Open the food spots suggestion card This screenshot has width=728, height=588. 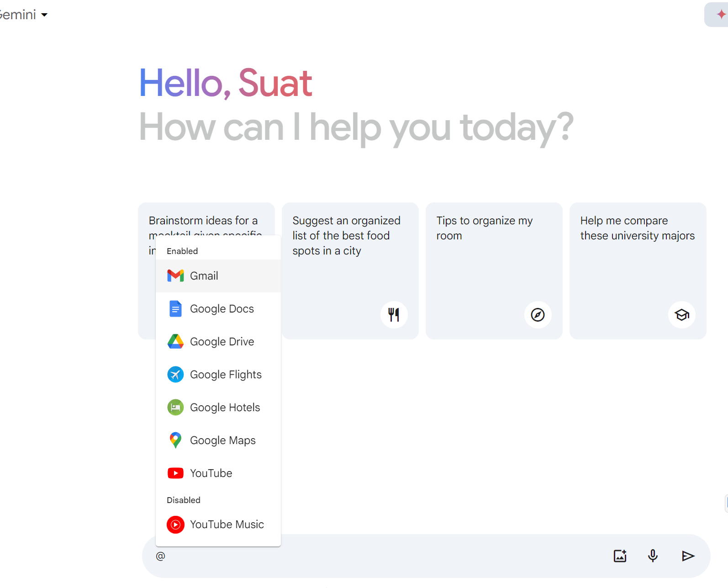pos(350,271)
